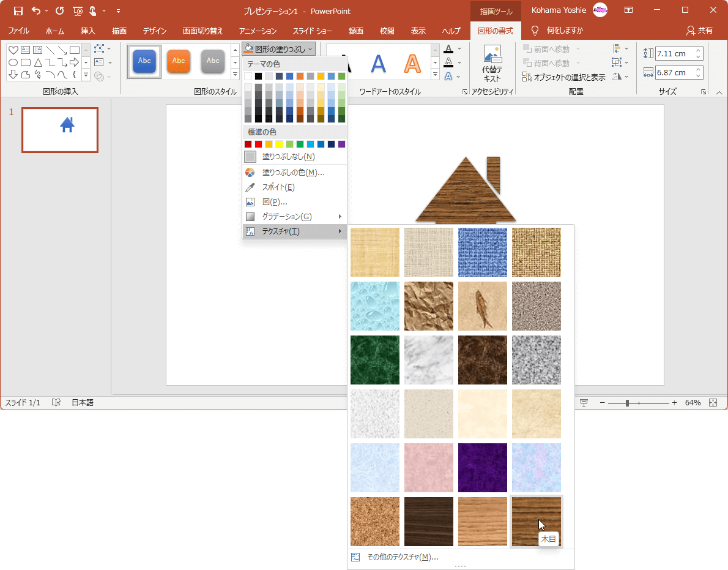Select the water droplets texture
The image size is (728, 570).
click(375, 306)
